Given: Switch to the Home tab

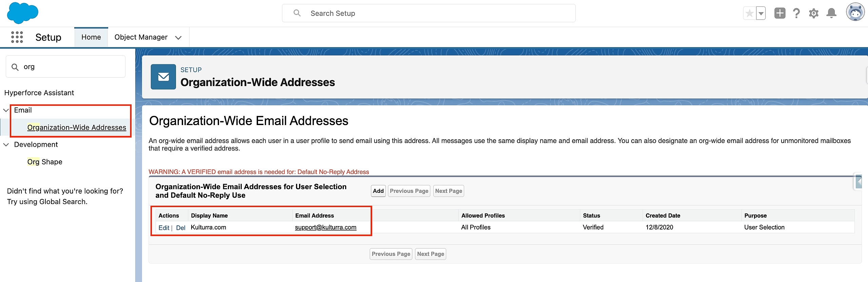Looking at the screenshot, I should pyautogui.click(x=91, y=37).
